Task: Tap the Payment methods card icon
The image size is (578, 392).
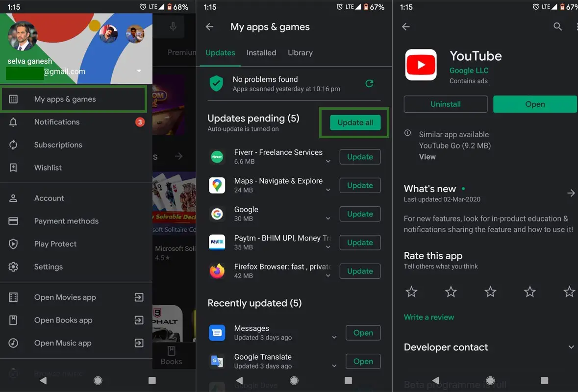Action: pos(13,221)
